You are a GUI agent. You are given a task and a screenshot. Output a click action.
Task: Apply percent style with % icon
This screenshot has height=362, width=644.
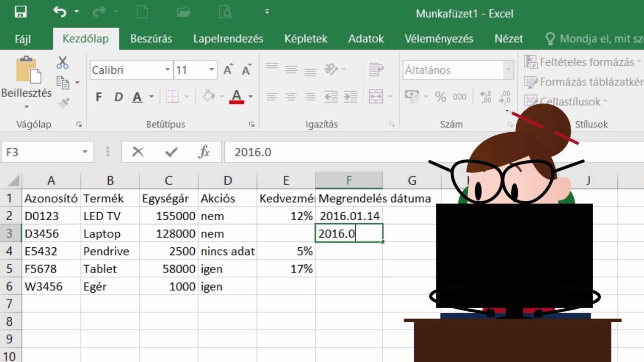(x=441, y=97)
